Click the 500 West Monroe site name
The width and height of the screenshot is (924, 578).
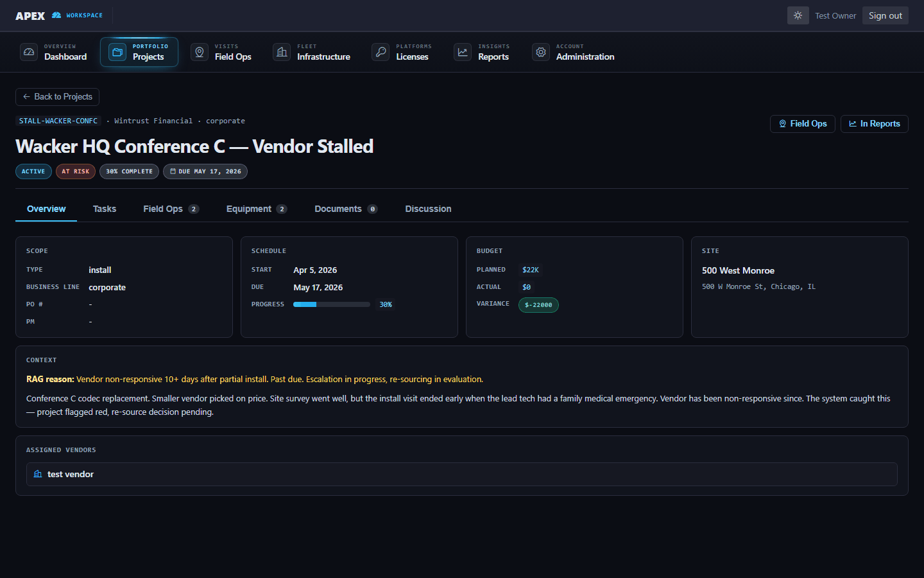[x=738, y=271]
